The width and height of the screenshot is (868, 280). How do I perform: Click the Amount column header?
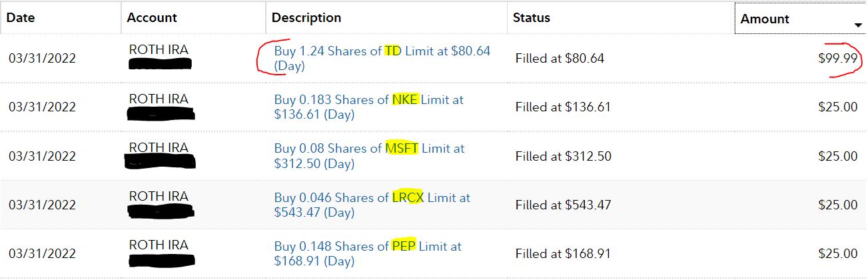(x=765, y=19)
